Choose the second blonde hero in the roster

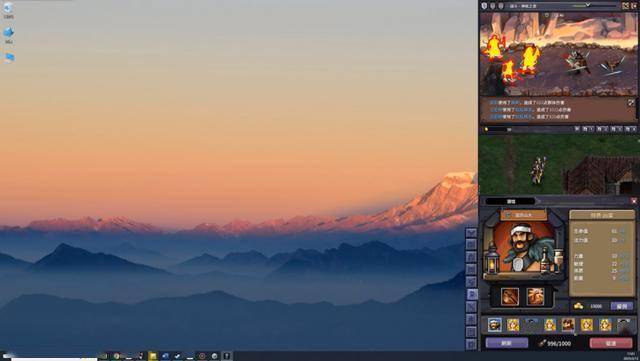click(550, 325)
